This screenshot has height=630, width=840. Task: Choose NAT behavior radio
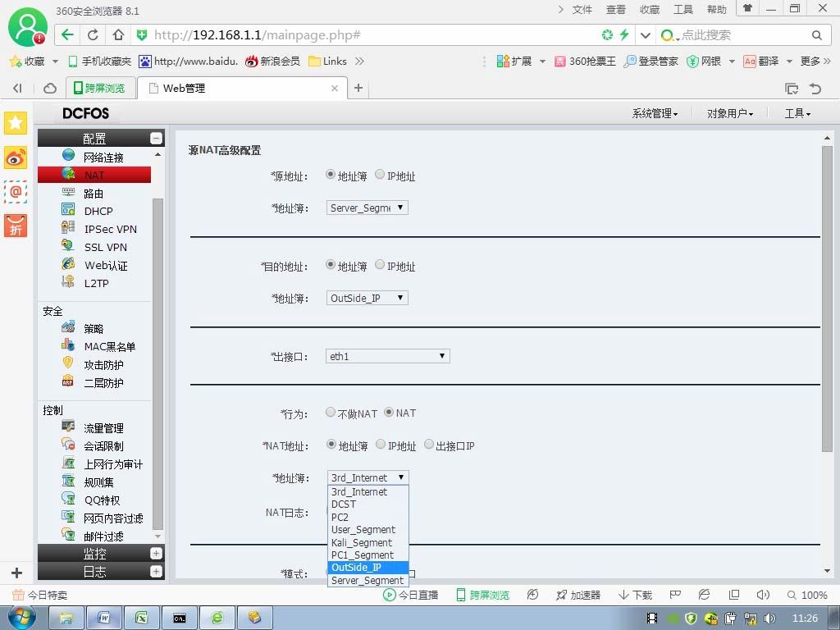(389, 412)
